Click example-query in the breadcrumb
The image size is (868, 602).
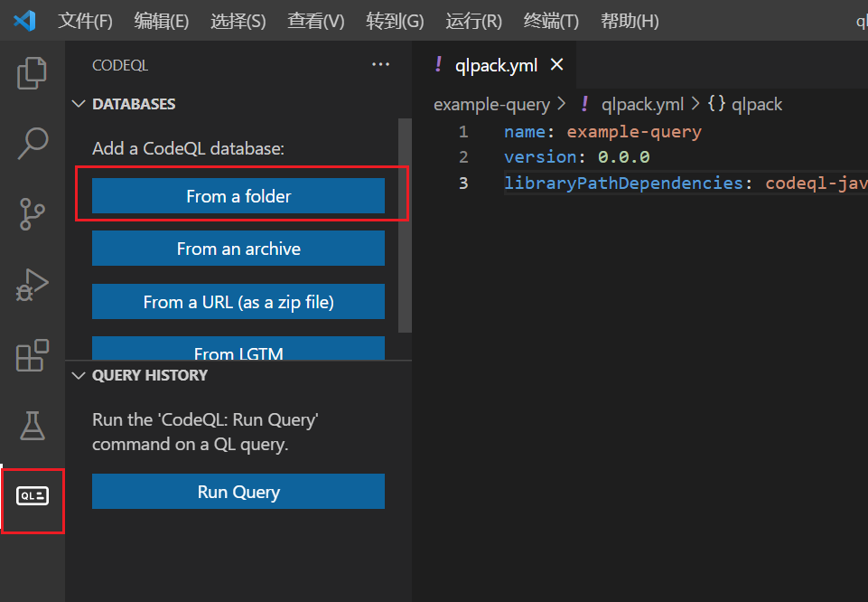pyautogui.click(x=491, y=105)
